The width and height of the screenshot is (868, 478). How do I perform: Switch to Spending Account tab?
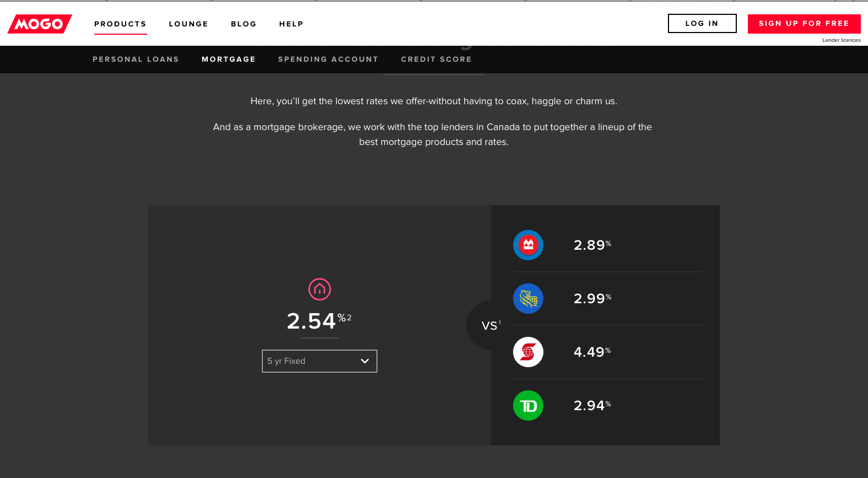click(328, 59)
